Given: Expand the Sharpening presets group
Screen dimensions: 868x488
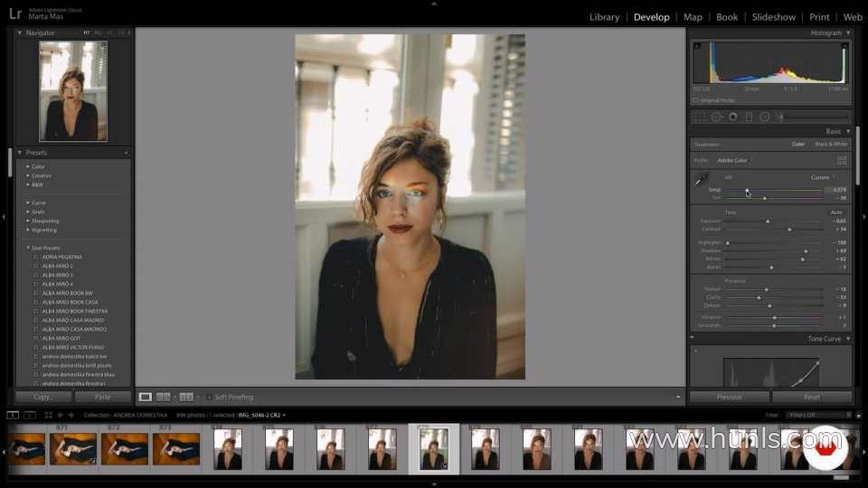Looking at the screenshot, I should pos(28,221).
